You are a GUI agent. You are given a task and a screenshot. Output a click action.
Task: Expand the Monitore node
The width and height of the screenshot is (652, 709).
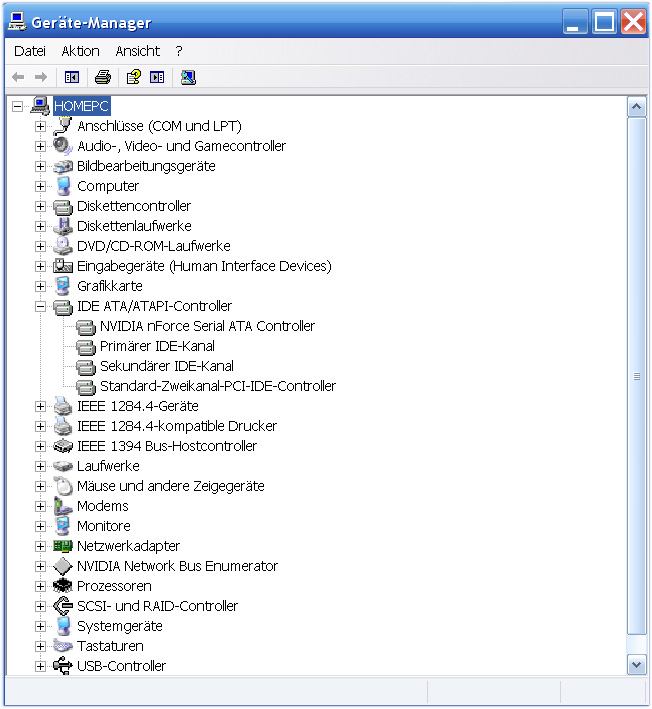pos(40,526)
